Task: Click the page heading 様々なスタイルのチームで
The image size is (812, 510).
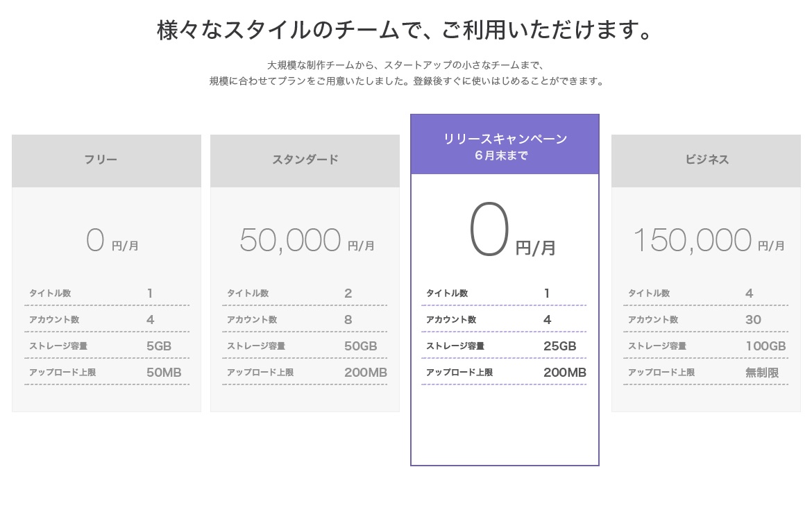Action: pos(406,31)
